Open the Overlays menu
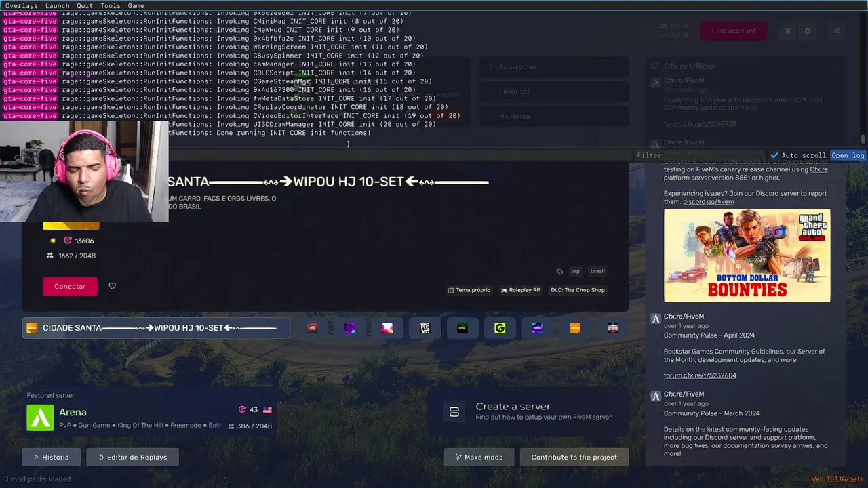Image resolution: width=868 pixels, height=488 pixels. (x=22, y=5)
